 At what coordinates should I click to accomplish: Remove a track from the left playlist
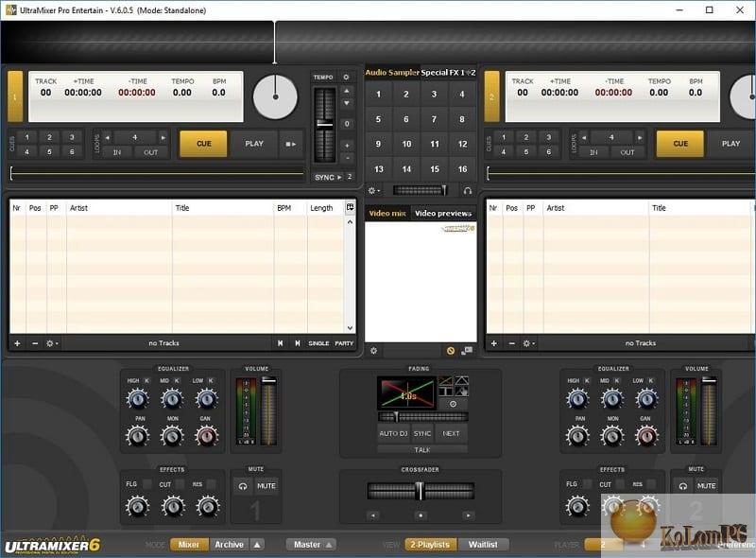click(x=35, y=343)
